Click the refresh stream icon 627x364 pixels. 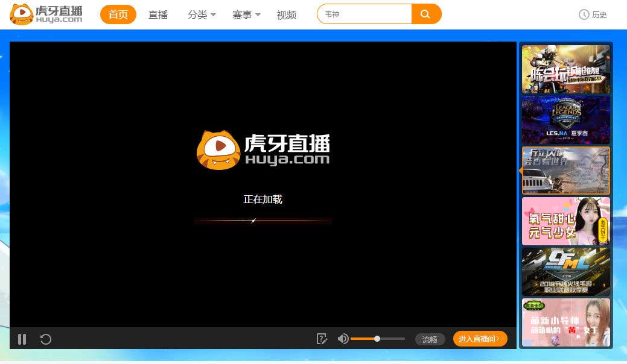[x=45, y=339]
